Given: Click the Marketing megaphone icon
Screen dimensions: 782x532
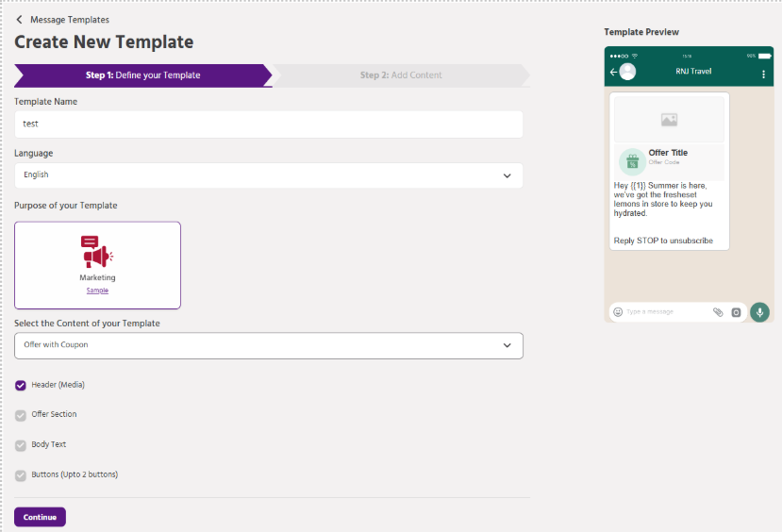Looking at the screenshot, I should tap(97, 252).
